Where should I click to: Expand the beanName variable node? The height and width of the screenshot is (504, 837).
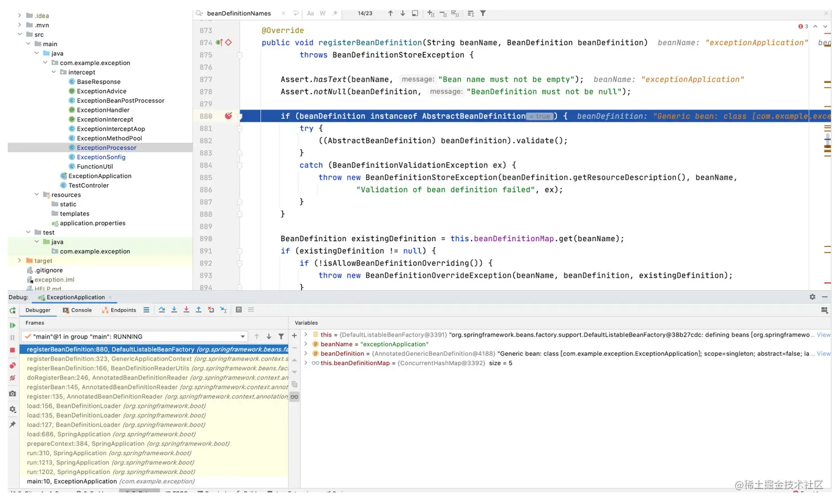(x=306, y=344)
